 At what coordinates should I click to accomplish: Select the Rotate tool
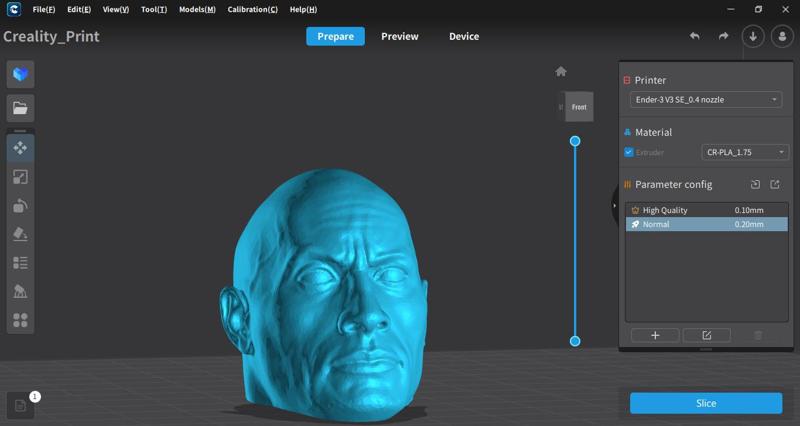coord(20,206)
